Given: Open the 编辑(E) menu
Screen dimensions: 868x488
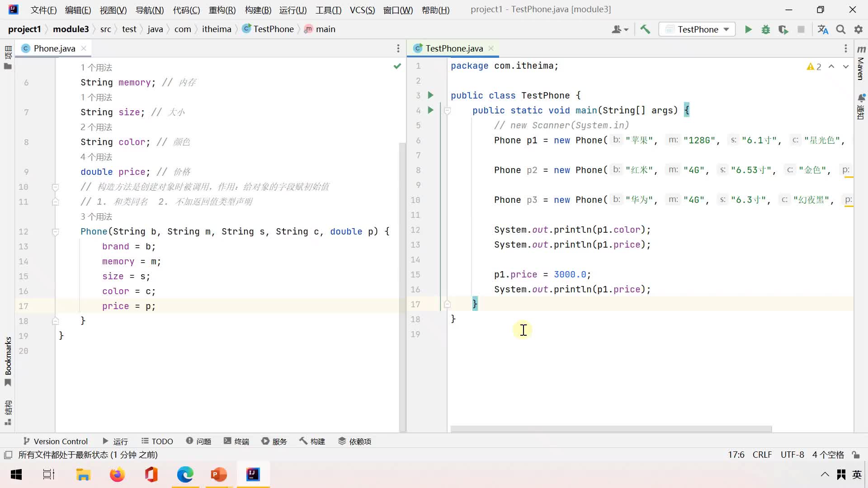Looking at the screenshot, I should click(78, 10).
